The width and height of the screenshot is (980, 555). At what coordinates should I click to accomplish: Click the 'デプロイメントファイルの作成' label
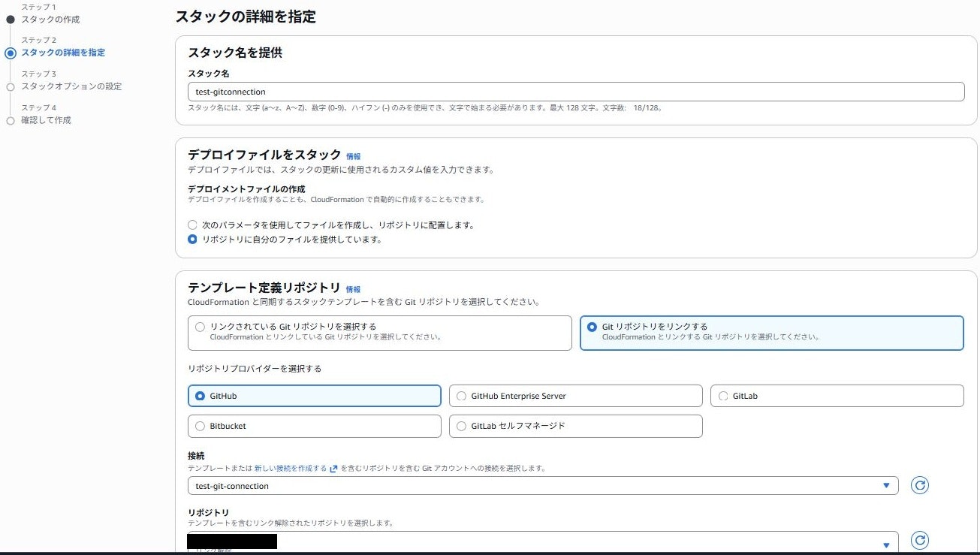246,189
